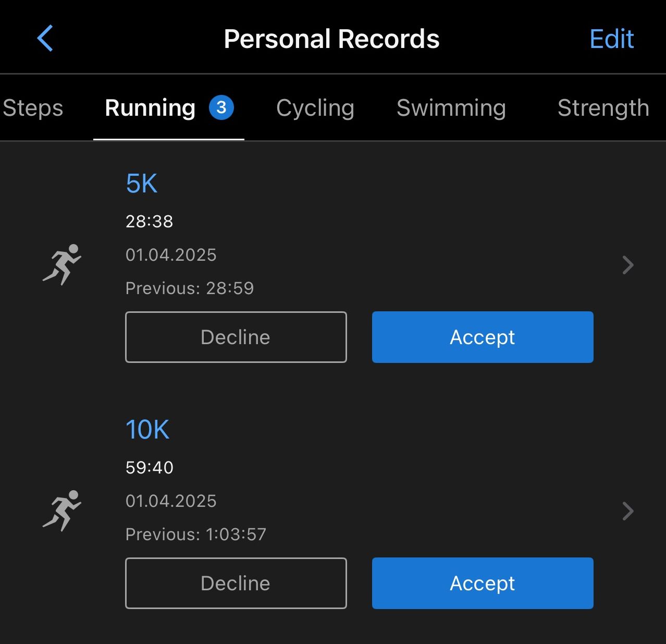Tap Edit in the header

point(611,39)
